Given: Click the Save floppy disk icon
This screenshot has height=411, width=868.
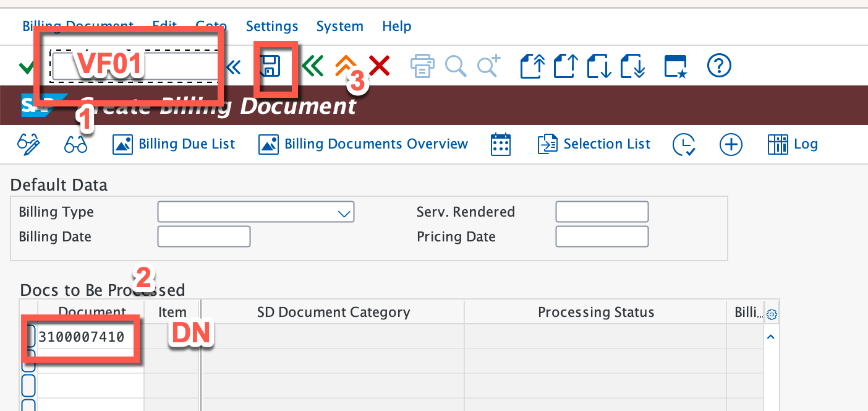Looking at the screenshot, I should 270,66.
